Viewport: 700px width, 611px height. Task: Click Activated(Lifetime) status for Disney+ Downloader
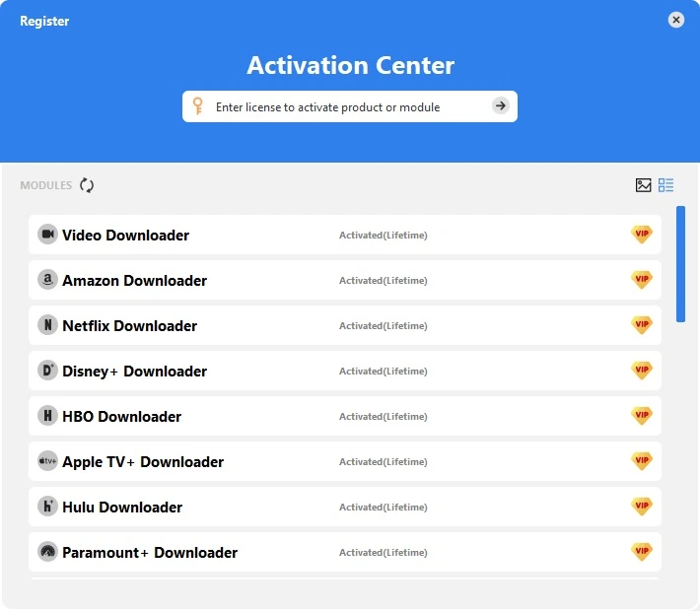(x=384, y=372)
